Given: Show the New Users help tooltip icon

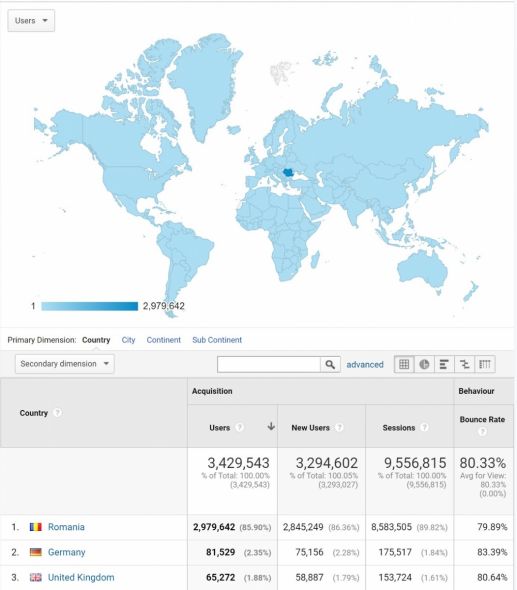Looking at the screenshot, I should click(339, 427).
